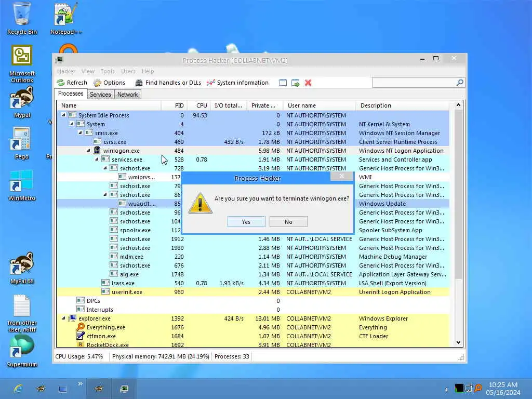Sort by the PID column header
Viewport: 532px width, 399px height.
point(174,105)
